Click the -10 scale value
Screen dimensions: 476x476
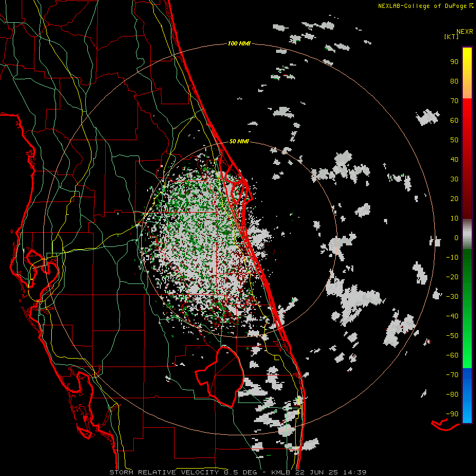pyautogui.click(x=452, y=258)
